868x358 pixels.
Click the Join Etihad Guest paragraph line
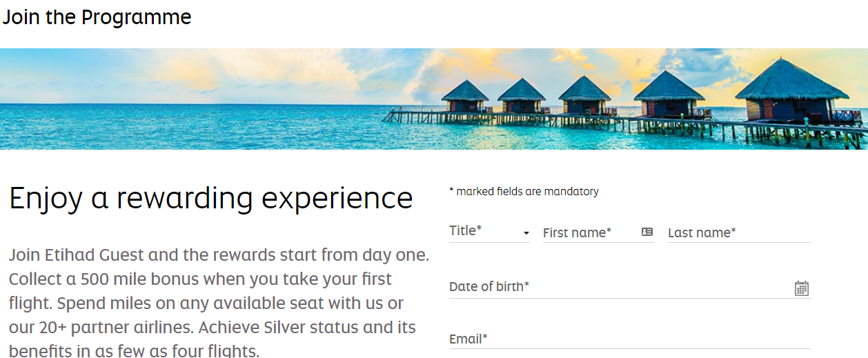tap(219, 255)
